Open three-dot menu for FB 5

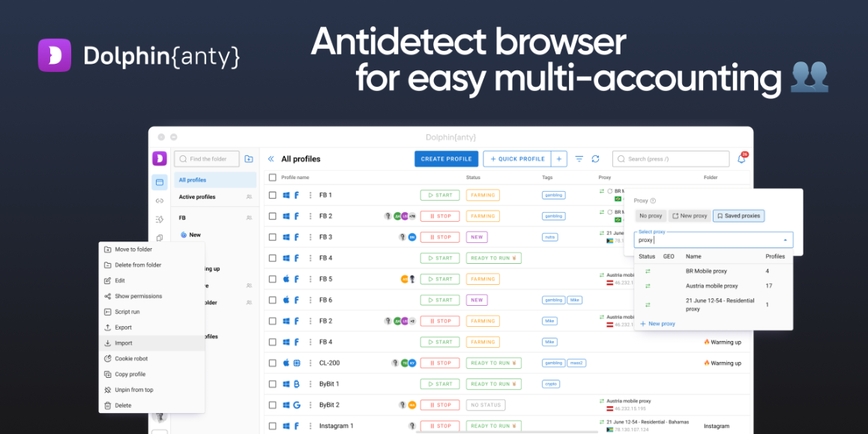pos(310,279)
